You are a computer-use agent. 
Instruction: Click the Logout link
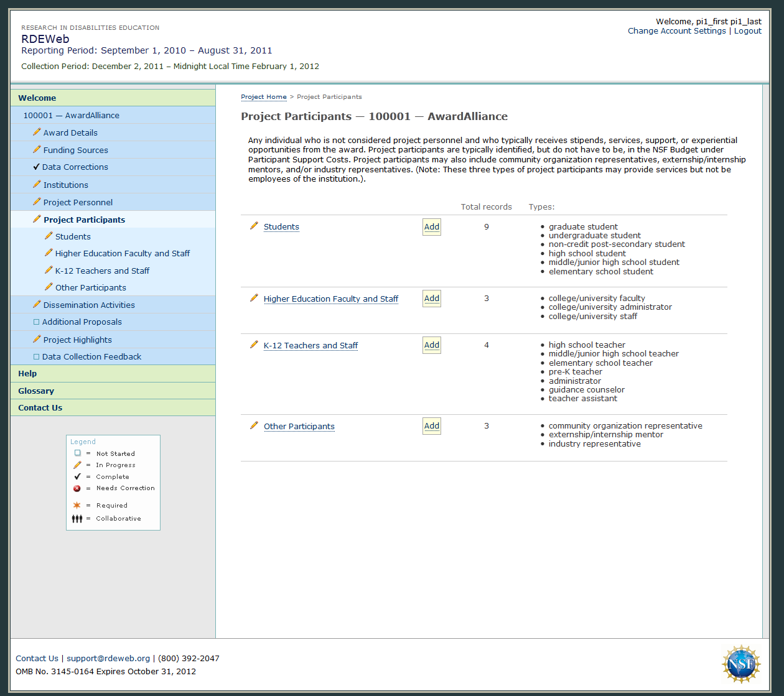coord(747,31)
